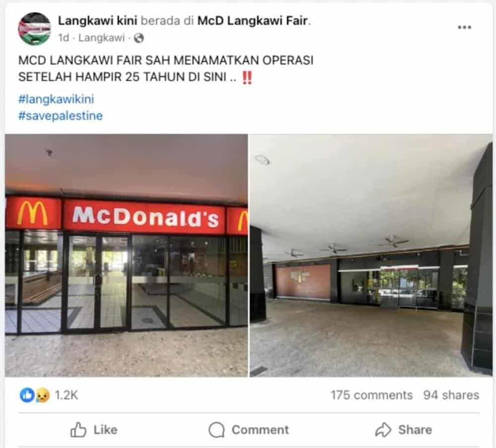Click the Like button text

tap(105, 430)
